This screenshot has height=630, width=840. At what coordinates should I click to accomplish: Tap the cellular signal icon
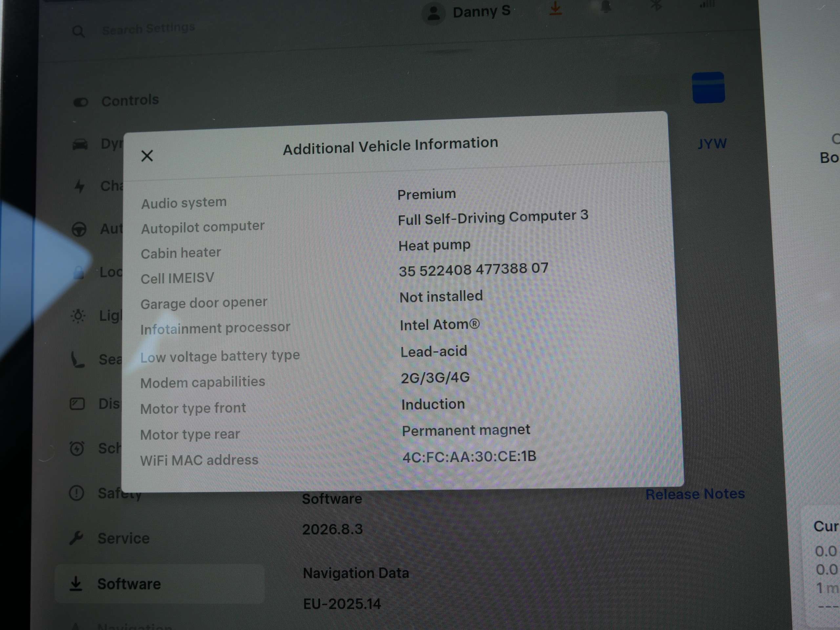point(707,5)
